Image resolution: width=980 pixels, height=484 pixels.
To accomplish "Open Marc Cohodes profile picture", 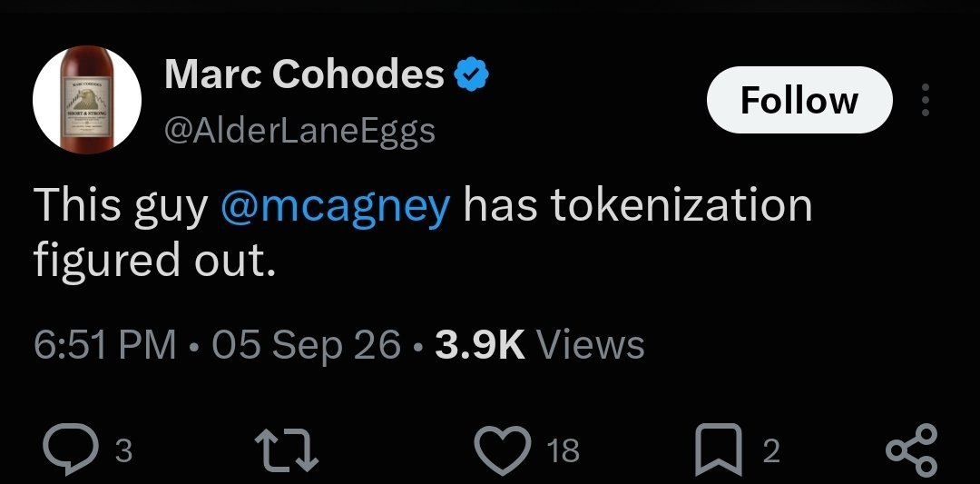I will coord(87,99).
